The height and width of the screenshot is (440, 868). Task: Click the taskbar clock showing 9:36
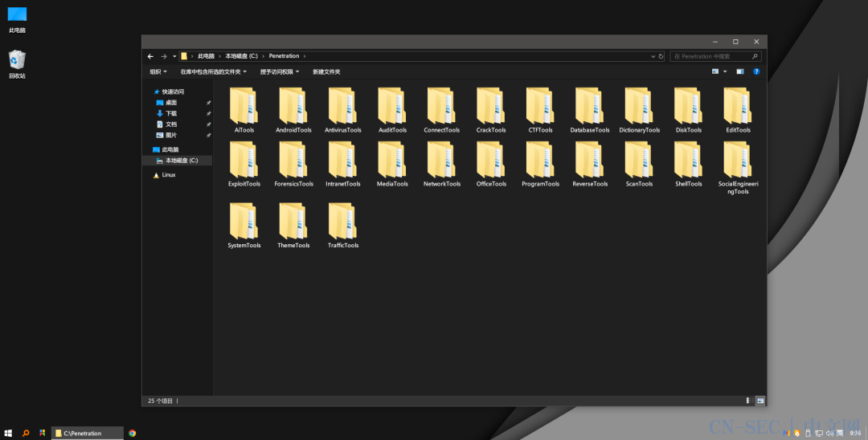[855, 433]
